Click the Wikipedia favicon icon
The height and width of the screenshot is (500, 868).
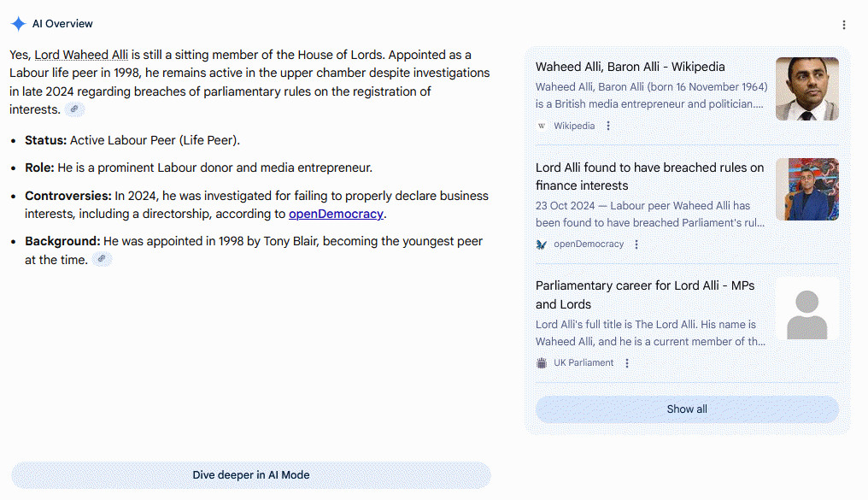(x=542, y=126)
